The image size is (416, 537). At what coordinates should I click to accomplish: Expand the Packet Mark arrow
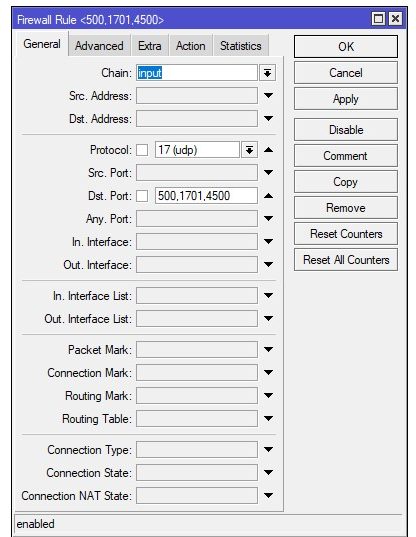(268, 350)
